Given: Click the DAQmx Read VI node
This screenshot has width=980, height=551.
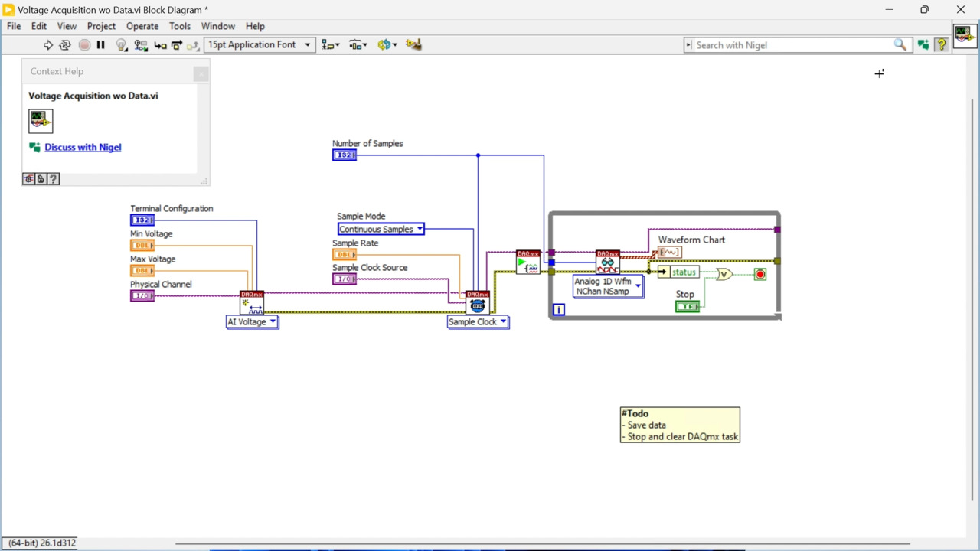Looking at the screenshot, I should (x=608, y=262).
